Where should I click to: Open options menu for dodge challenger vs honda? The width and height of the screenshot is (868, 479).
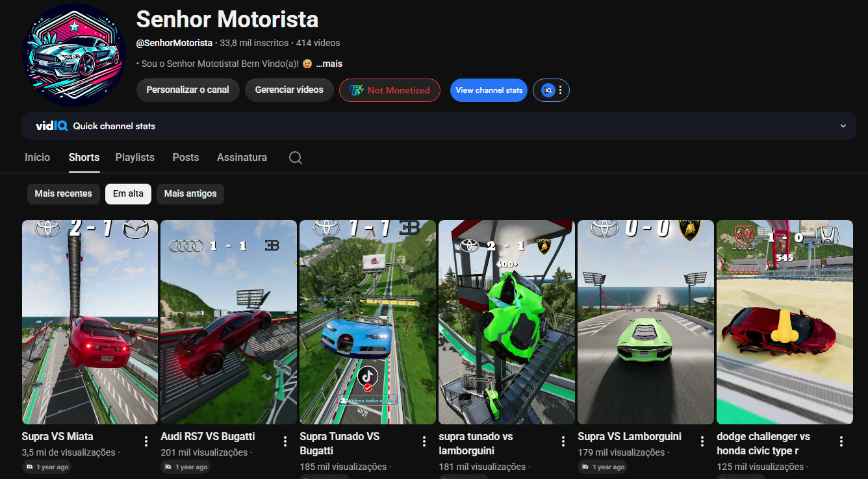(x=841, y=441)
